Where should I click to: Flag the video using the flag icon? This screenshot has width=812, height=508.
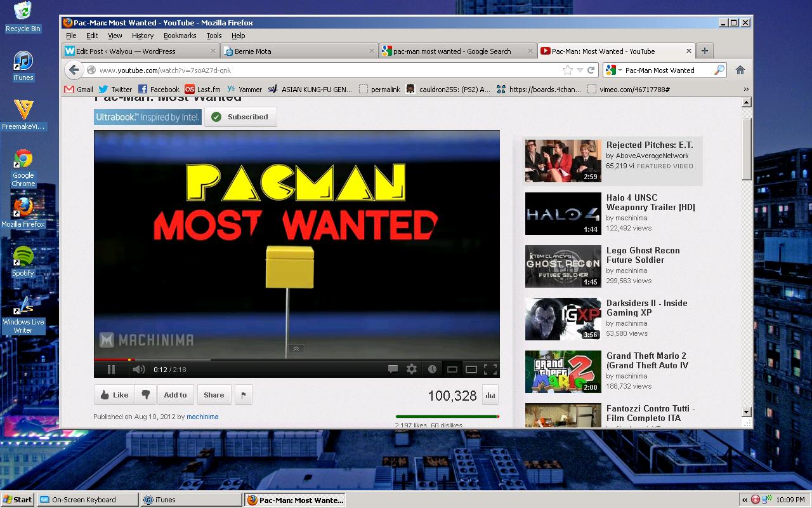coord(243,395)
